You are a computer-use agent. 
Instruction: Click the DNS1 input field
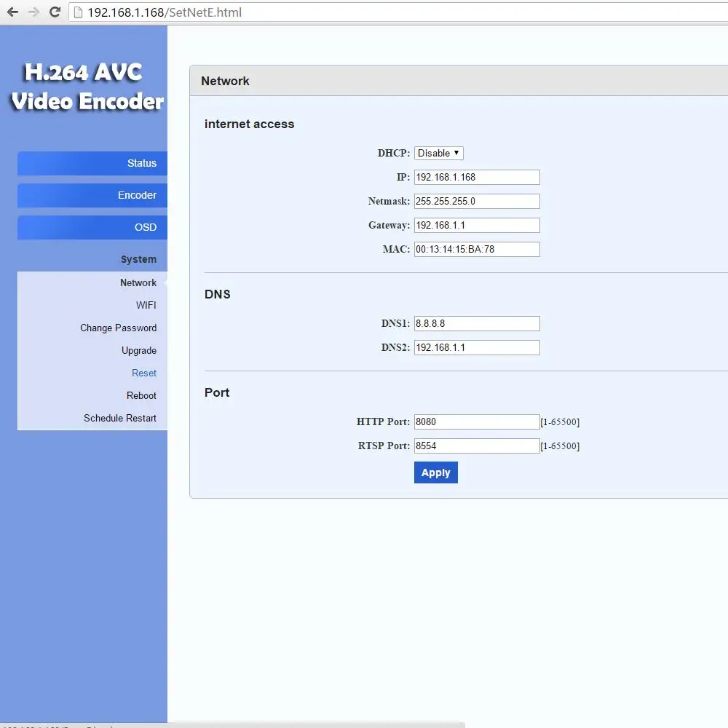(477, 324)
